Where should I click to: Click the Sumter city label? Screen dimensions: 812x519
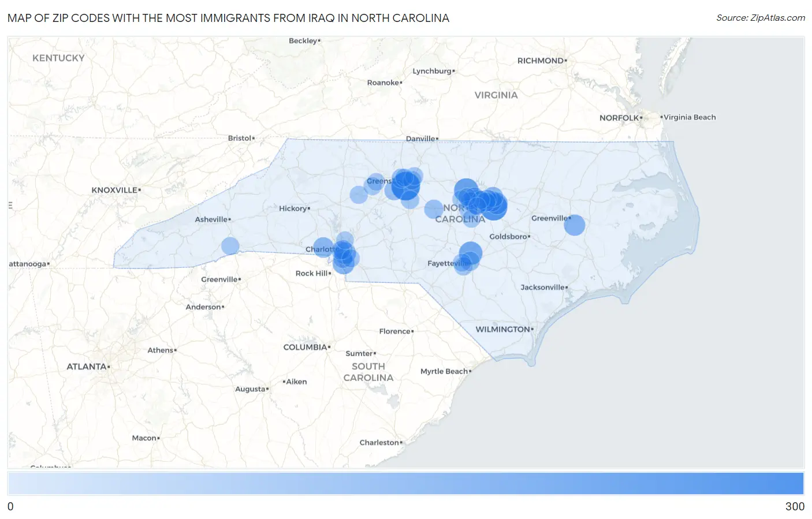coord(359,353)
